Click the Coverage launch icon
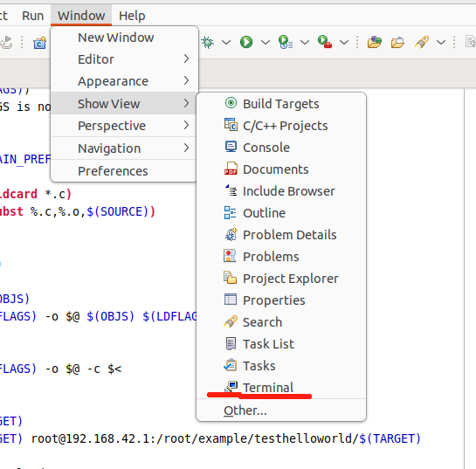 coord(286,42)
